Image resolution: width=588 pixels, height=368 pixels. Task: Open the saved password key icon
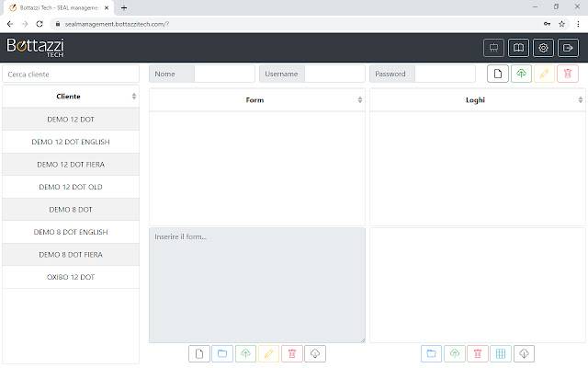[547, 24]
